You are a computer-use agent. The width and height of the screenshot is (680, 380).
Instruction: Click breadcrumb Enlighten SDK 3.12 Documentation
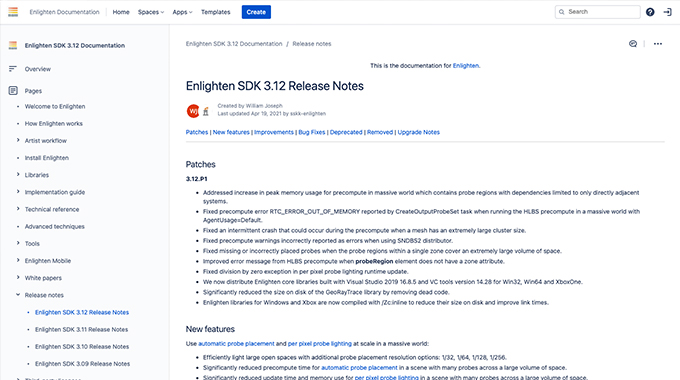pos(234,44)
